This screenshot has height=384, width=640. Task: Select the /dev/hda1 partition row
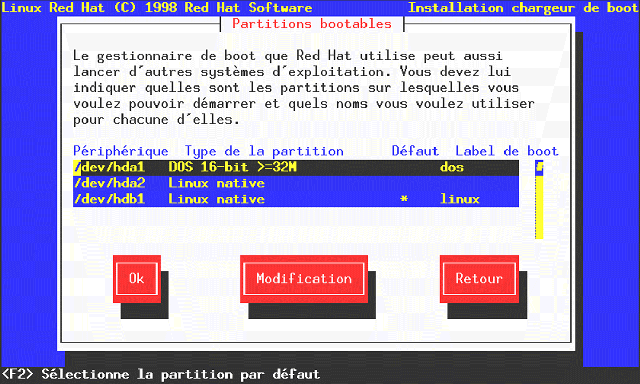296,167
